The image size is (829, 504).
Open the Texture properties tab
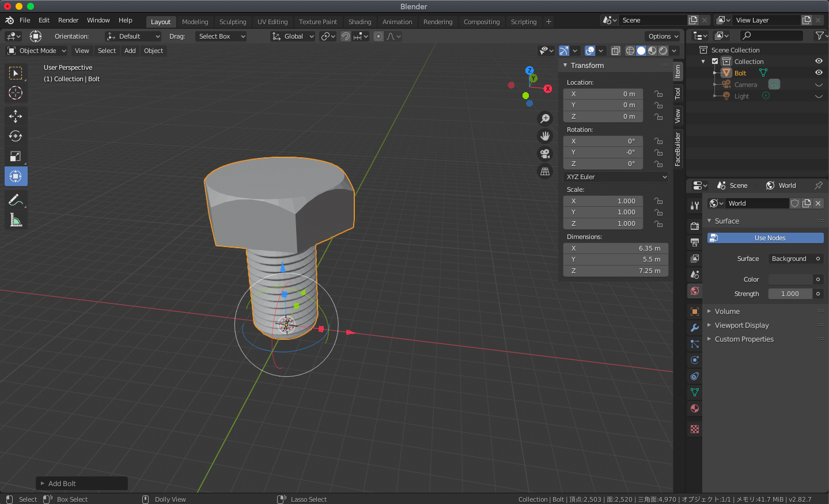click(694, 429)
